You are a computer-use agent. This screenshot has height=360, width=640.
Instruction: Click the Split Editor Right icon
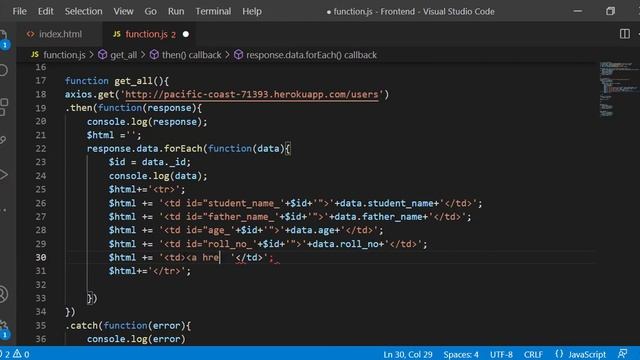pos(624,34)
